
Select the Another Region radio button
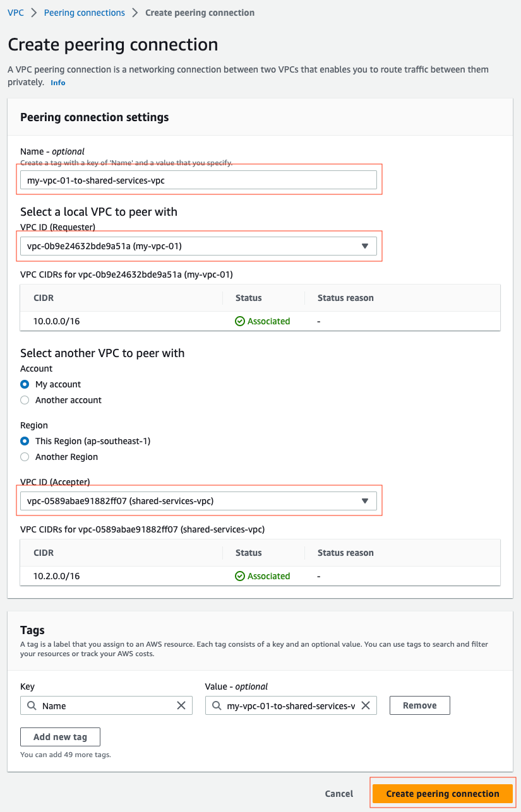(x=24, y=456)
